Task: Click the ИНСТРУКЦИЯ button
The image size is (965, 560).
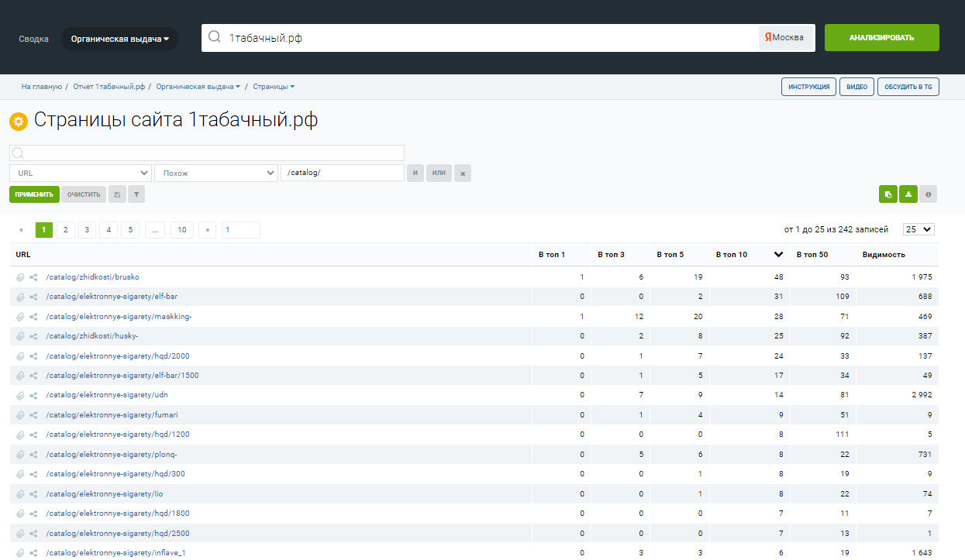Action: 809,87
